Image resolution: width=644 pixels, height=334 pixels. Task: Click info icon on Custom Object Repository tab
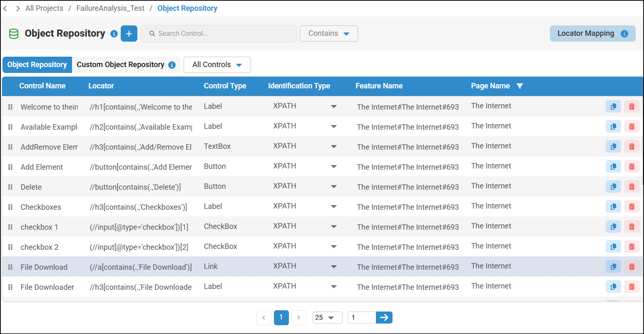click(x=172, y=65)
